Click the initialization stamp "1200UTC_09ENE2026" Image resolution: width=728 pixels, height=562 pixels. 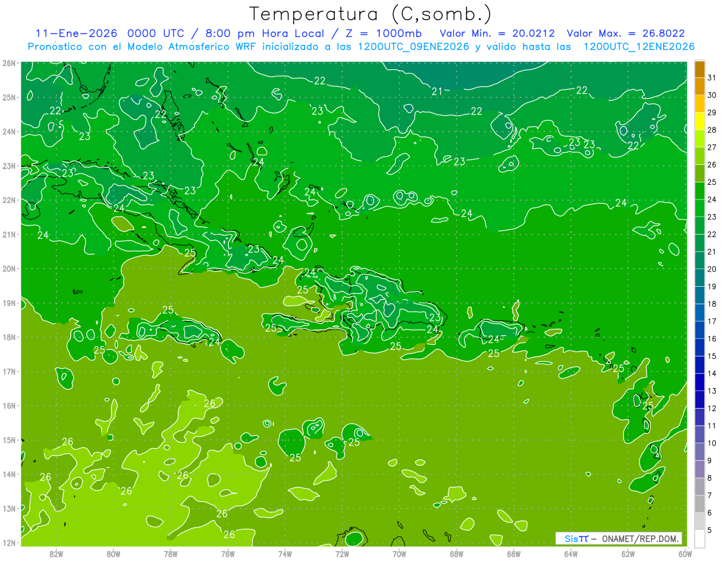pyautogui.click(x=414, y=47)
